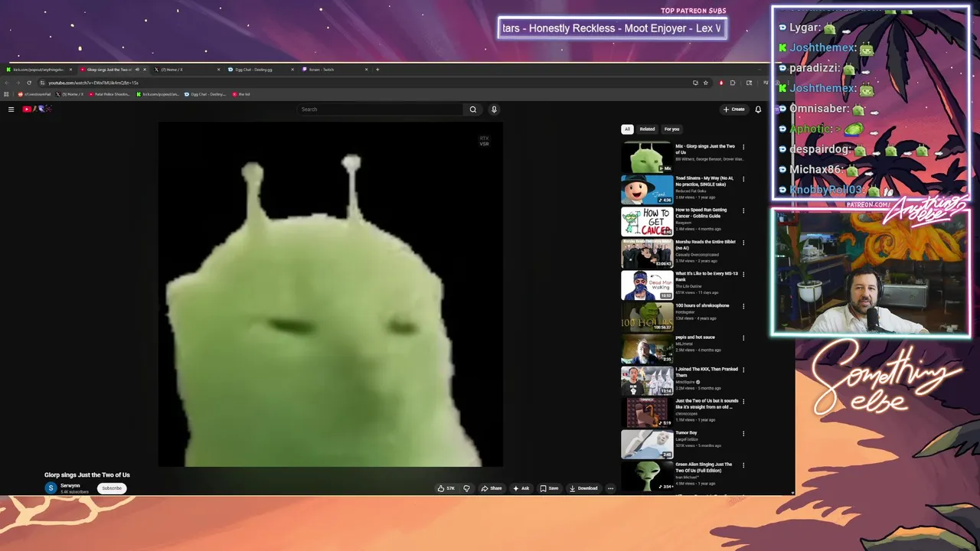980x551 pixels.
Task: Open the 'Fatal Police Shootin...' bookmark
Action: [109, 94]
